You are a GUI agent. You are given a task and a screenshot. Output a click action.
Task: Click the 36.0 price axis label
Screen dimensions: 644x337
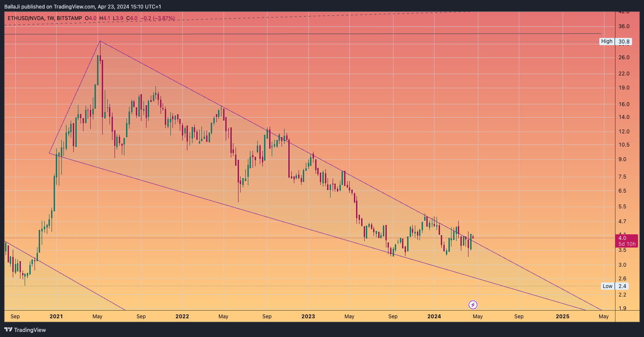point(624,26)
